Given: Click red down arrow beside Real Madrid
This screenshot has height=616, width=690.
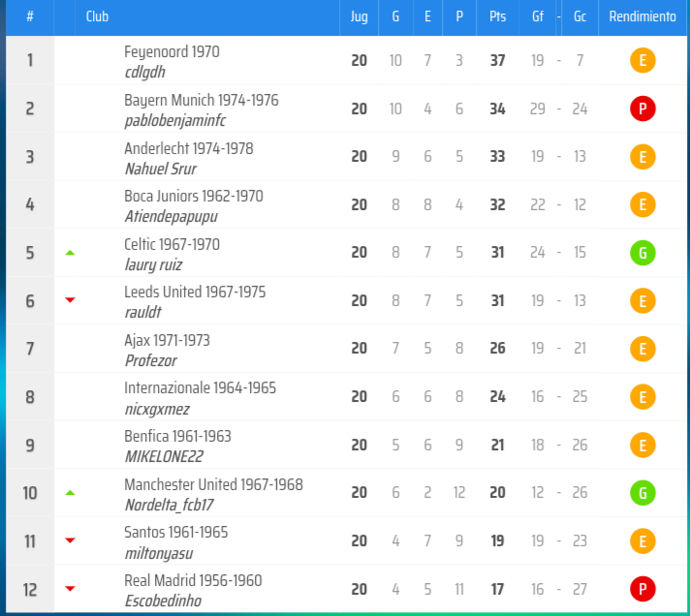Looking at the screenshot, I should 70,589.
